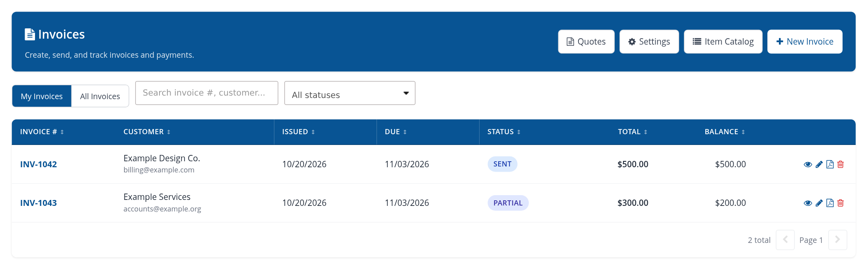Open invoice Settings
Screen dimensions: 868x270
point(649,41)
